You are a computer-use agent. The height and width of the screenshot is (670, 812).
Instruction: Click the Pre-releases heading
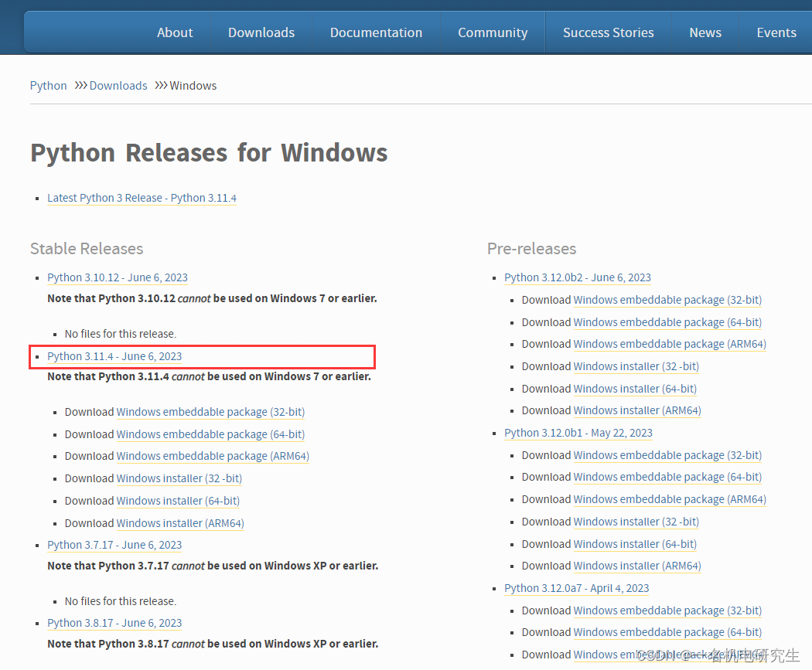coord(532,248)
